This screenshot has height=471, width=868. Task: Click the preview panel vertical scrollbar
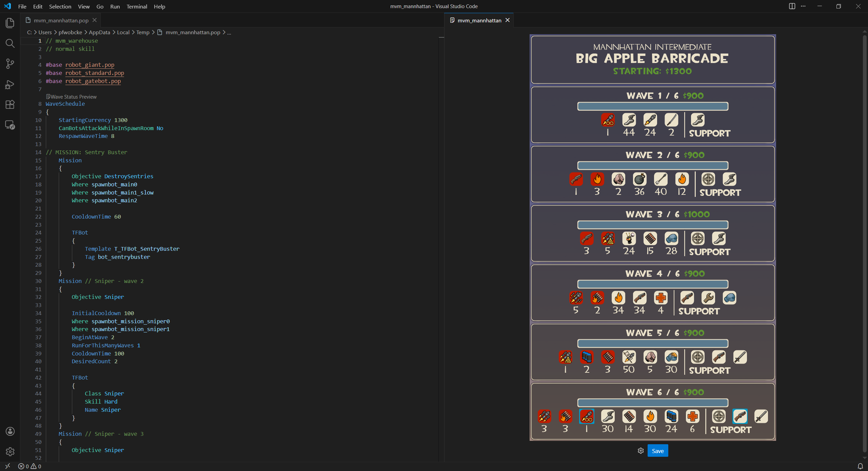point(865,244)
